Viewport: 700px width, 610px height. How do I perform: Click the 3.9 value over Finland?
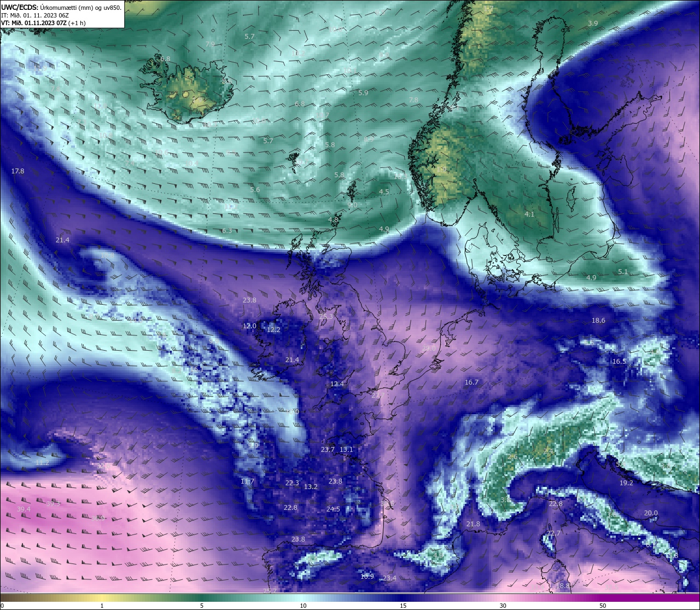click(593, 23)
